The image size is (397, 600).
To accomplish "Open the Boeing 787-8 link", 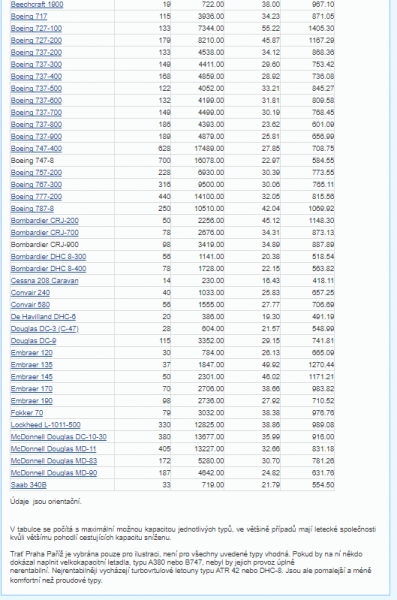I will coord(32,209).
